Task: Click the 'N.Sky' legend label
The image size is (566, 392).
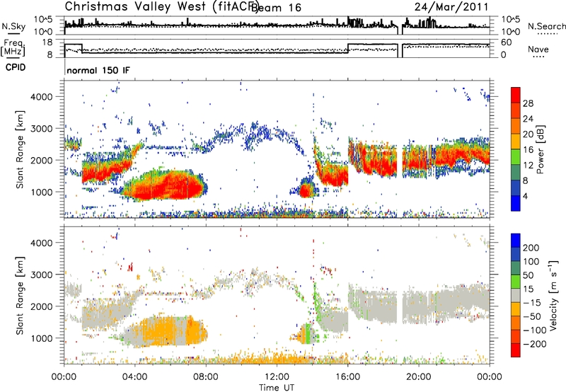Action: (13, 26)
